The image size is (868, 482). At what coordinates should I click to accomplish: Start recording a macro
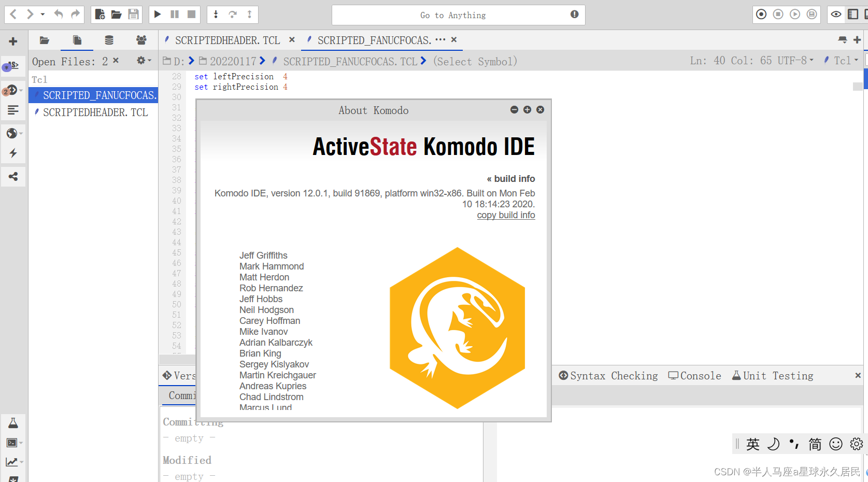[x=761, y=15]
